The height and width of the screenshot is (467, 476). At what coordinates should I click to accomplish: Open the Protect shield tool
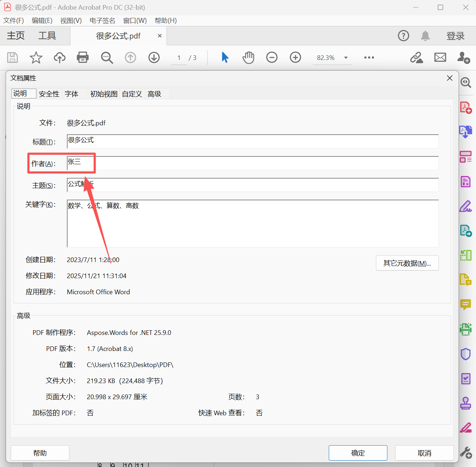466,354
